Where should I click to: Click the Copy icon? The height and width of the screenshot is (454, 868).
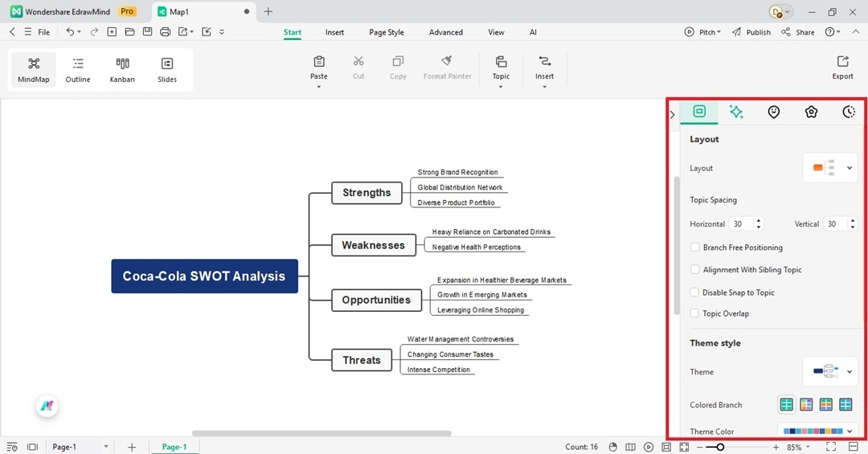398,61
